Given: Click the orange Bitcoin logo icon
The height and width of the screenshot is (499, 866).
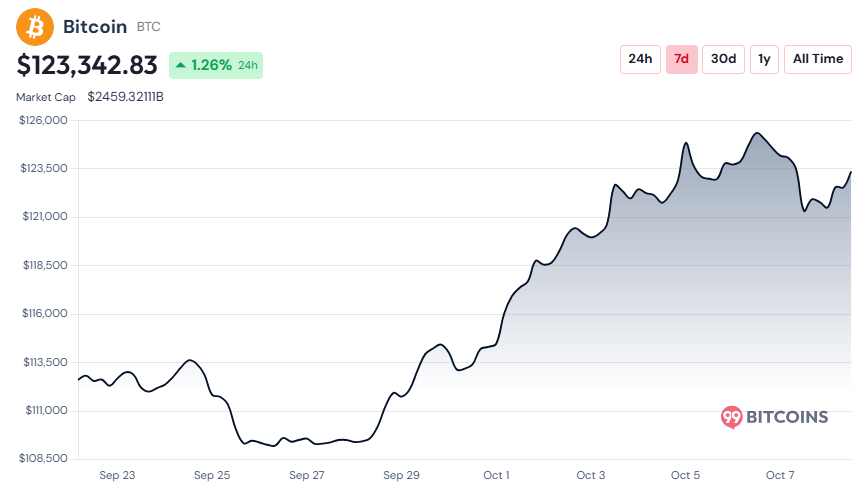Looking at the screenshot, I should coord(36,27).
